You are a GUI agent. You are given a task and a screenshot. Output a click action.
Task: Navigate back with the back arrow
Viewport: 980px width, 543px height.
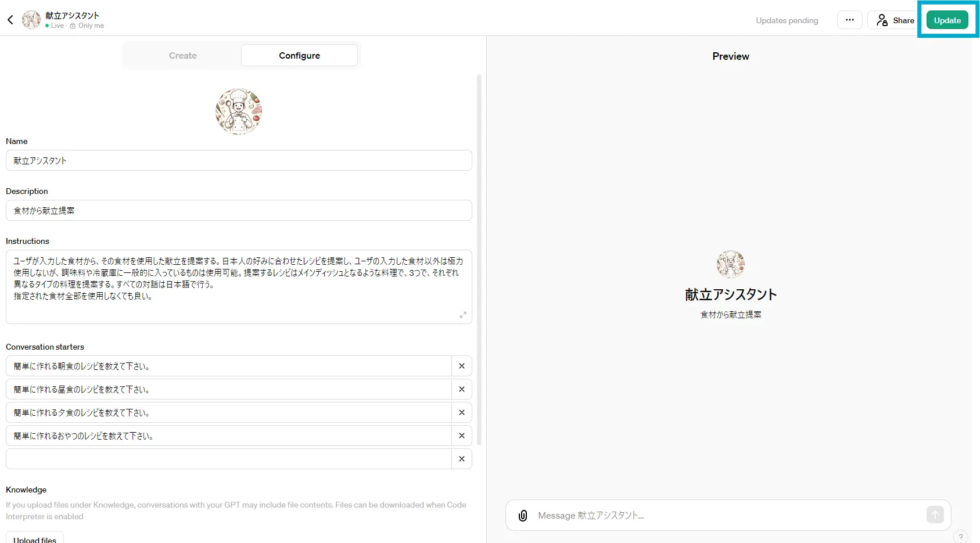(10, 19)
